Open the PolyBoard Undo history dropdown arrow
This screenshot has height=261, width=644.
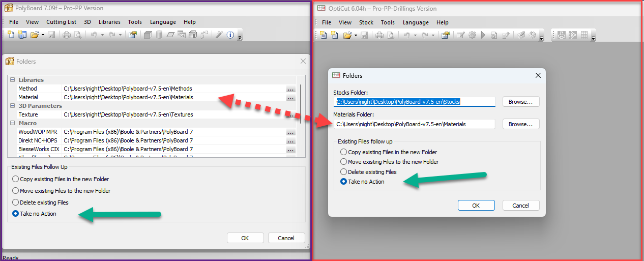102,35
